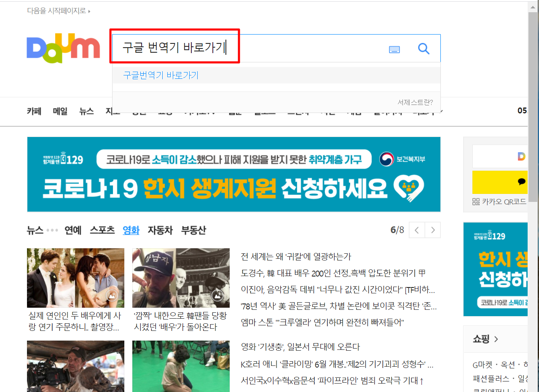Image resolution: width=539 pixels, height=392 pixels.
Task: Open the 카페 menu item
Action: 34,111
